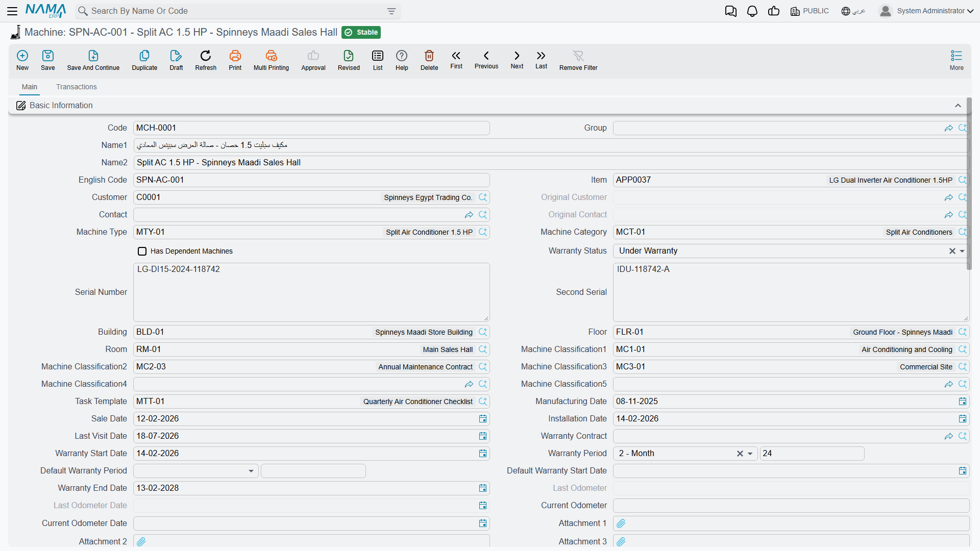Refresh the machine form

(206, 60)
